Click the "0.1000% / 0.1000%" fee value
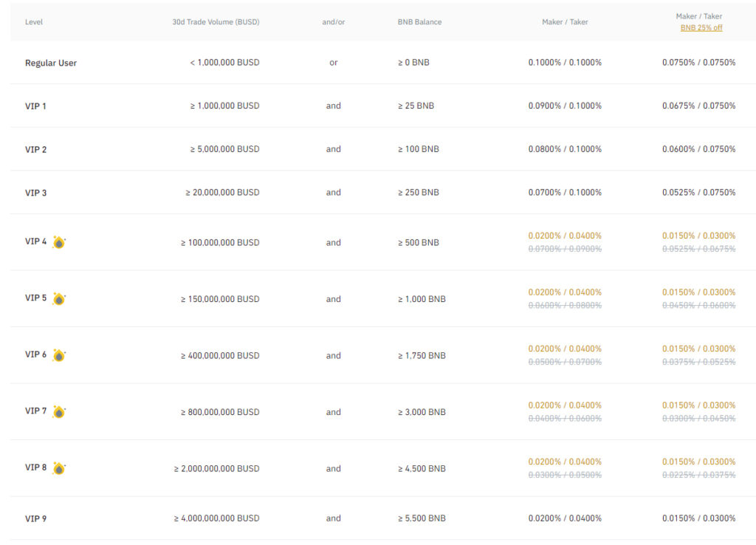The width and height of the screenshot is (756, 545). [x=565, y=62]
